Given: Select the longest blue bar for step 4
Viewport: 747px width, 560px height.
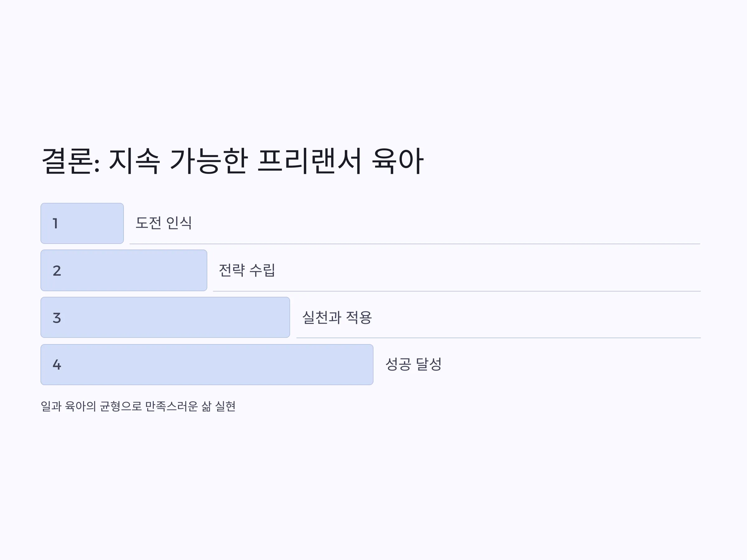Looking at the screenshot, I should 207,365.
